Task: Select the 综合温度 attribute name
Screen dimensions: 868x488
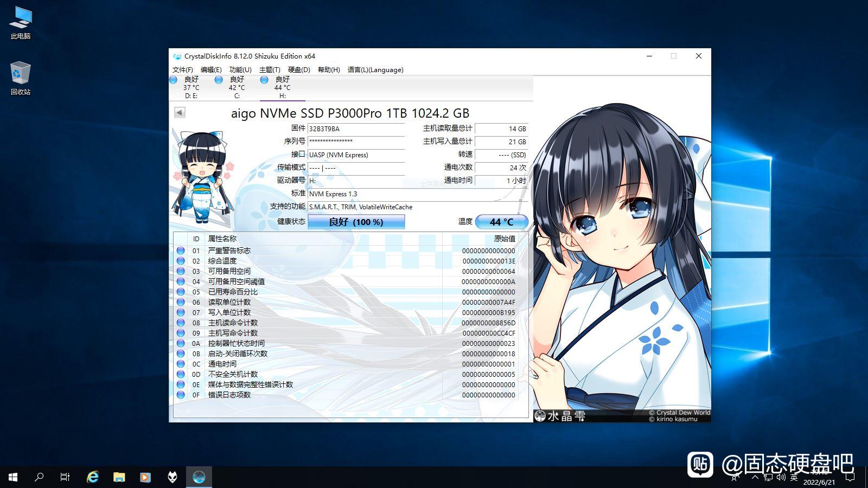Action: pyautogui.click(x=222, y=261)
